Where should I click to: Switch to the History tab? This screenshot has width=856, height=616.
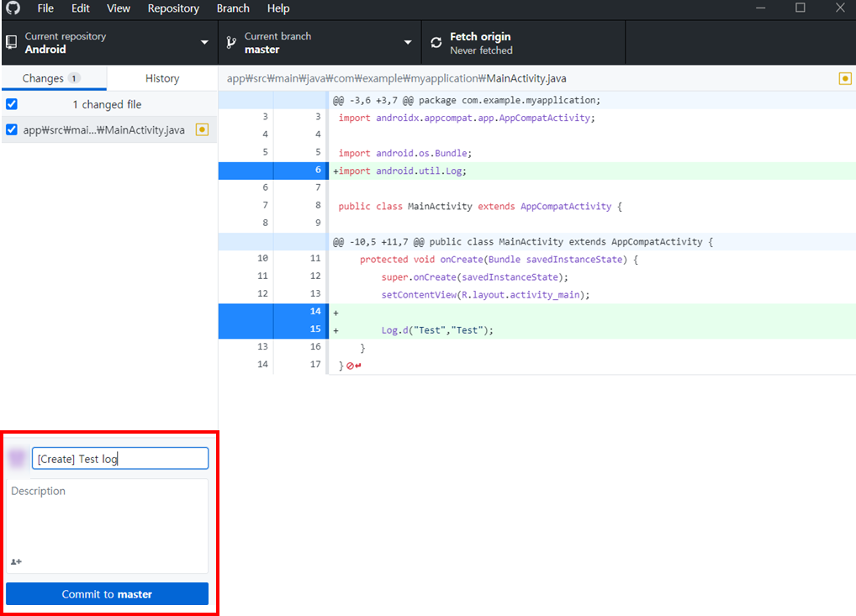[x=162, y=78]
